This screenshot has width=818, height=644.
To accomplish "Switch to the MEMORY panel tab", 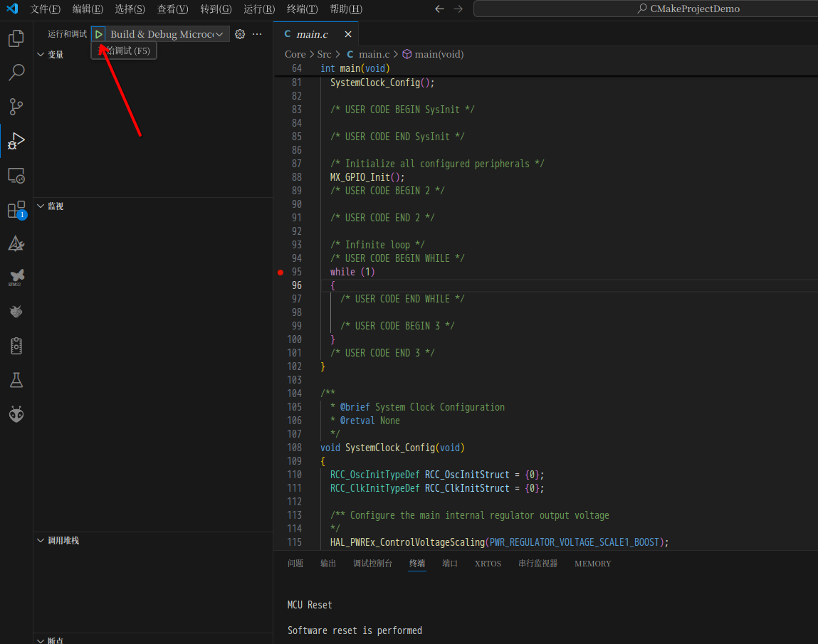I will pyautogui.click(x=592, y=564).
